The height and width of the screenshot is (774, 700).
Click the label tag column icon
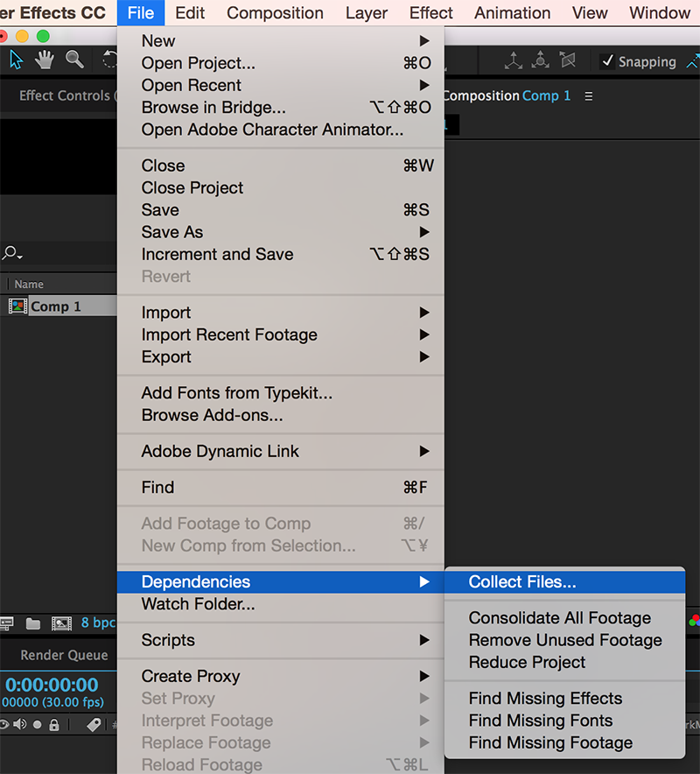pos(94,725)
